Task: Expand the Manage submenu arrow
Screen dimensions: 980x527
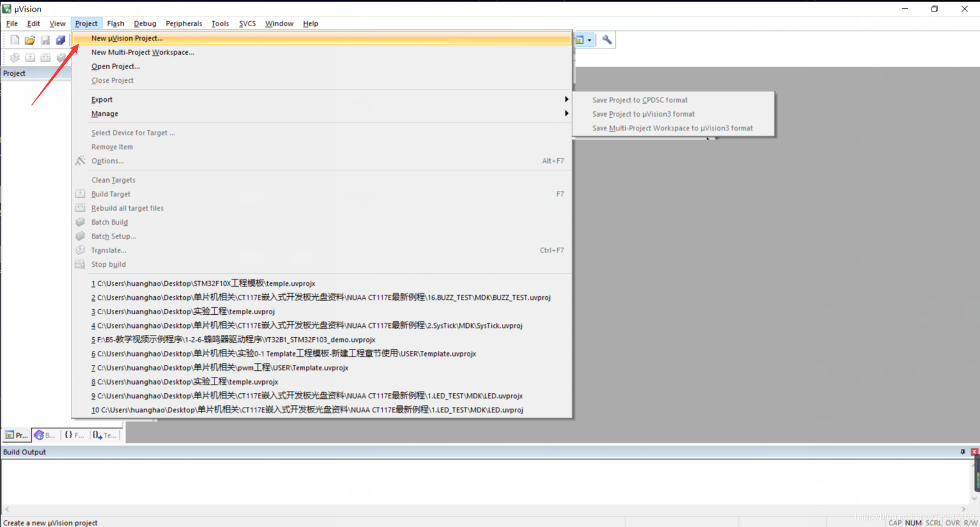Action: tap(566, 113)
